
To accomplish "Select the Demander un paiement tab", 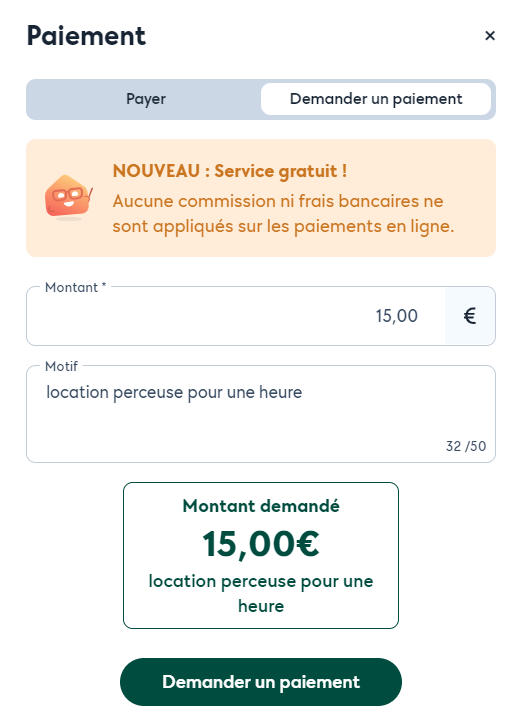I will (x=376, y=99).
